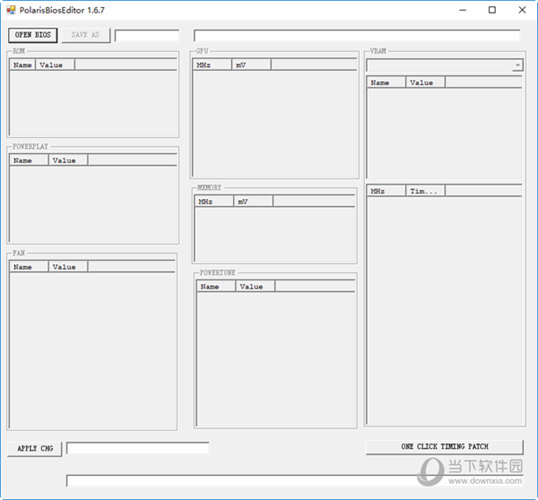Minimize the PolarisBiosEditor window
The height and width of the screenshot is (500, 538).
463,10
